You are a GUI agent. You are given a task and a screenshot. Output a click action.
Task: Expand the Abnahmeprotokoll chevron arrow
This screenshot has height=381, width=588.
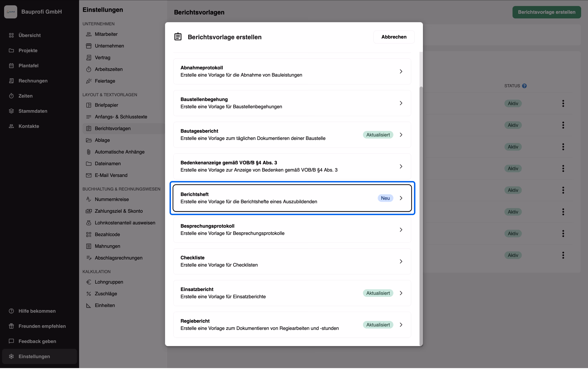click(x=401, y=71)
